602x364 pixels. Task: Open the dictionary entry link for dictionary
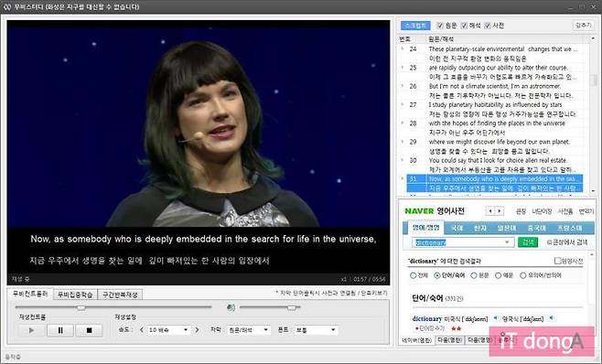[427, 318]
